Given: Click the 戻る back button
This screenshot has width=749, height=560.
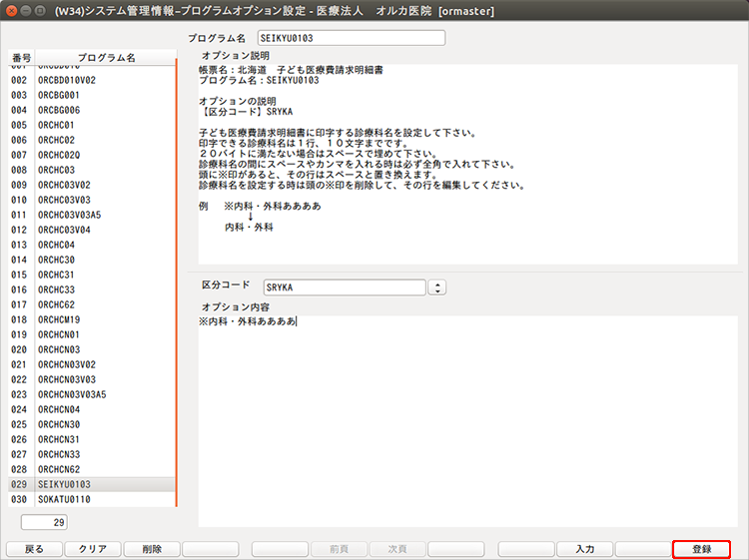Looking at the screenshot, I should point(34,549).
